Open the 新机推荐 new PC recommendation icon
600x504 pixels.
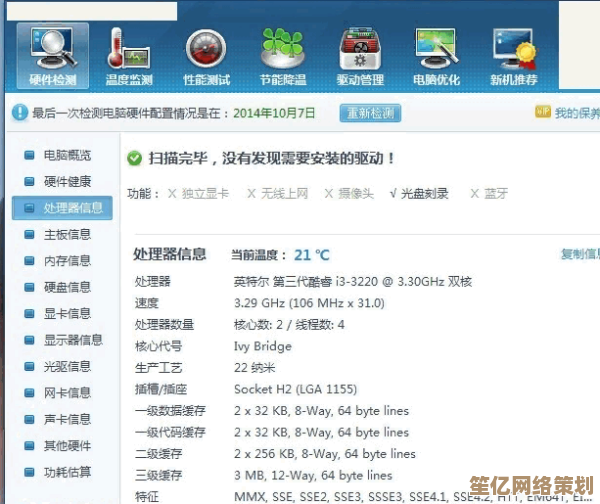coord(513,55)
